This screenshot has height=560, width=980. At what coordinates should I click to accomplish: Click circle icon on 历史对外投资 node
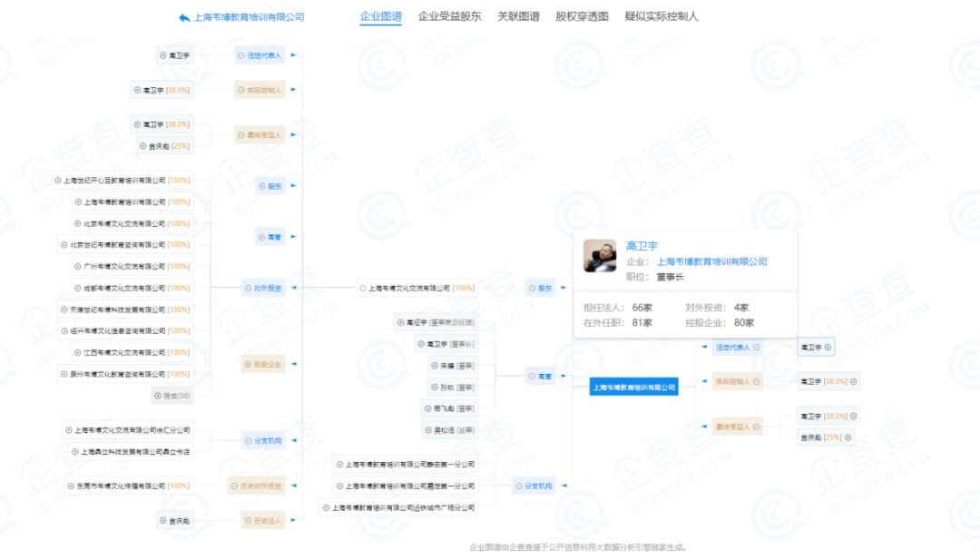235,486
